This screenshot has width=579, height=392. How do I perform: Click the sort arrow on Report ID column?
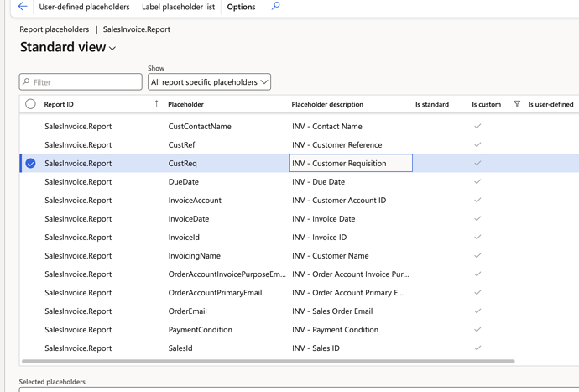point(156,104)
